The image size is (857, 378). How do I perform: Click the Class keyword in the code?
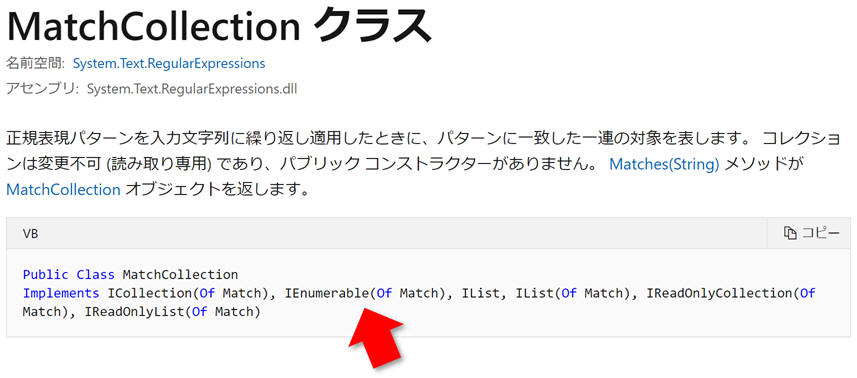pyautogui.click(x=96, y=274)
